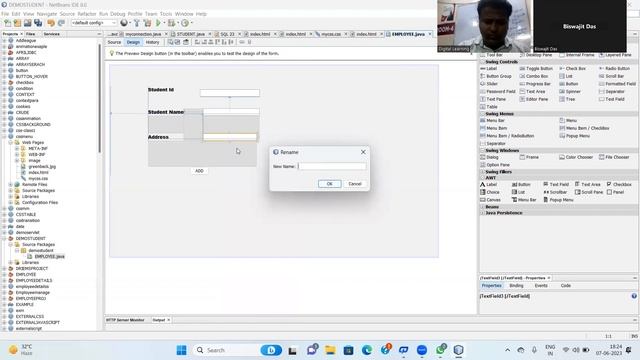Viewport: 640px width, 360px height.
Task: Select the Password Field palette component
Action: pos(498,91)
